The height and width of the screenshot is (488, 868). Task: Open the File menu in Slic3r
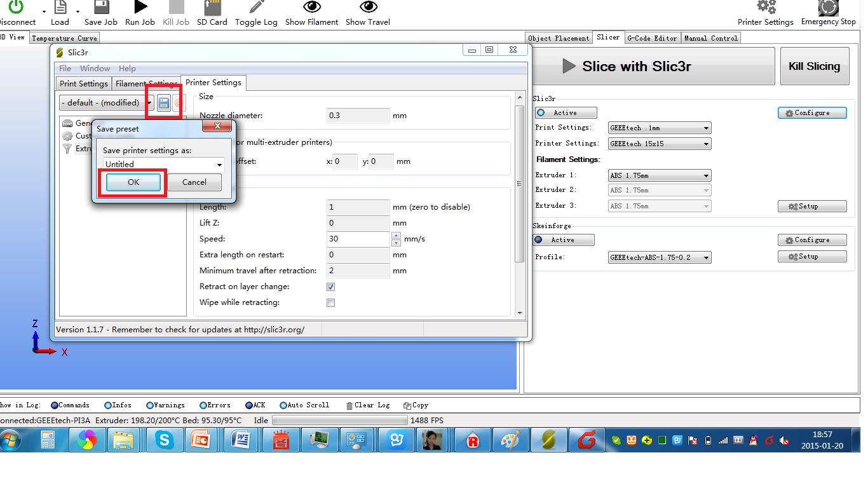(x=65, y=69)
